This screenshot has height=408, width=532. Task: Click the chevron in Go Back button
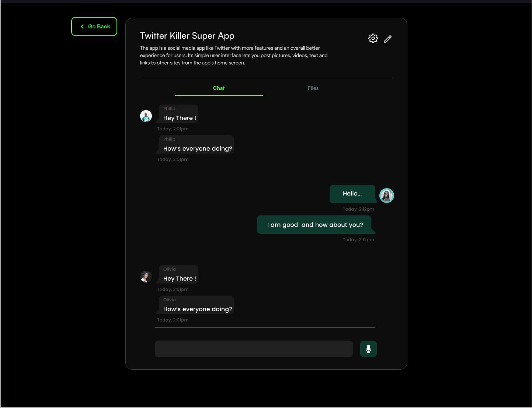82,27
